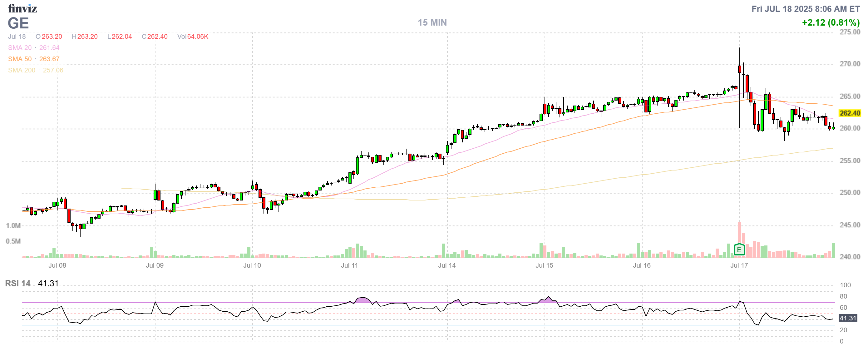
Task: Click the SMA 50 legend label
Action: click(x=20, y=59)
